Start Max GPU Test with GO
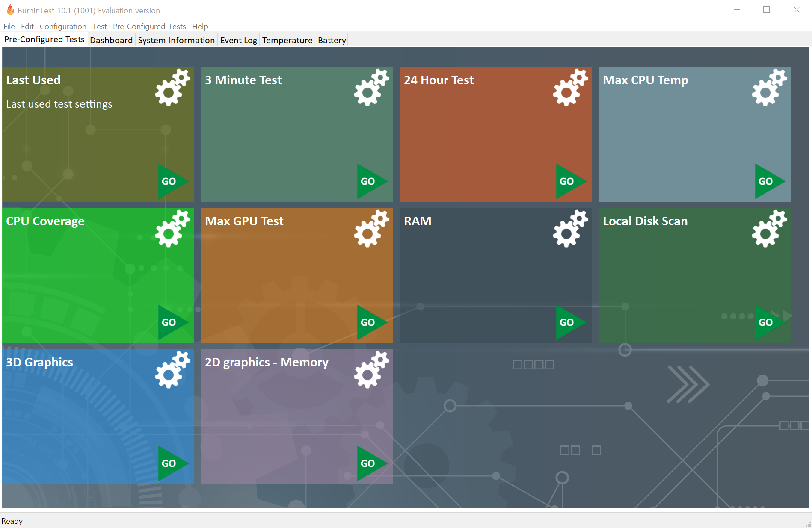Image resolution: width=812 pixels, height=528 pixels. tap(372, 322)
